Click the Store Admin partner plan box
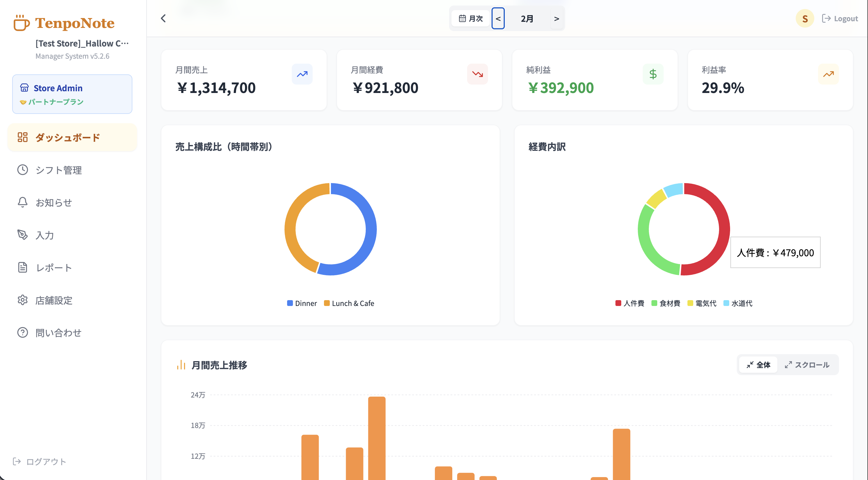This screenshot has width=868, height=480. click(x=72, y=94)
